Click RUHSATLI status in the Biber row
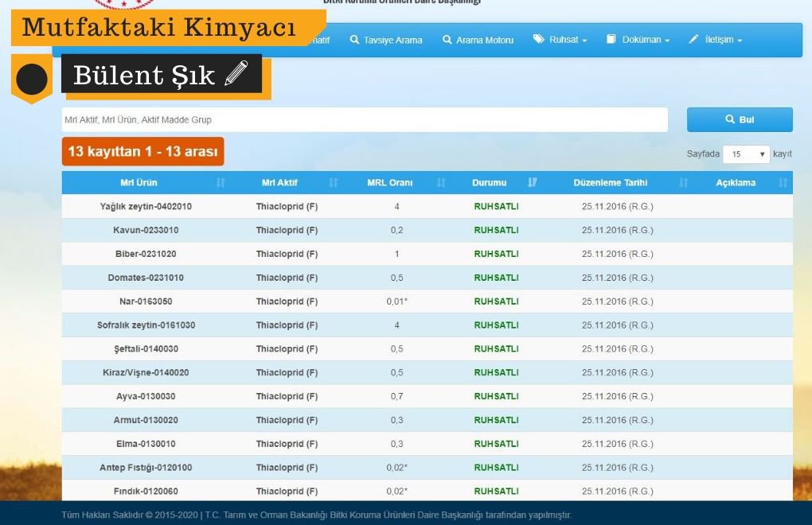 pos(496,254)
